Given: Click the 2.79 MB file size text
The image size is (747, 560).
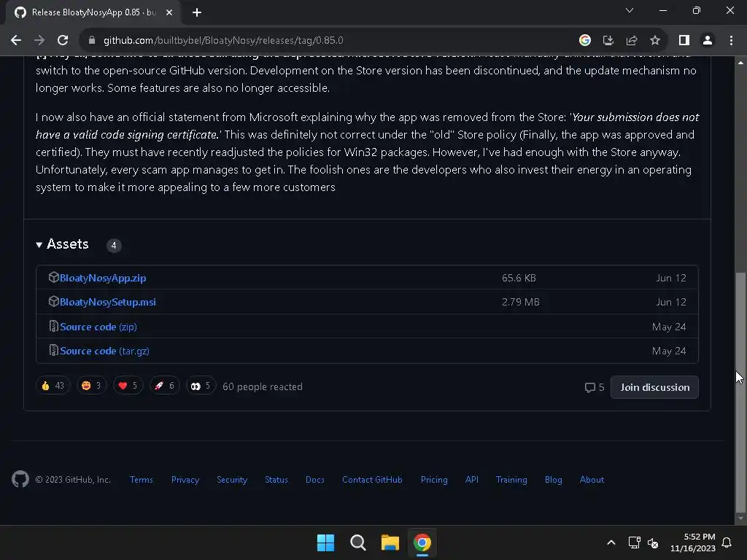Looking at the screenshot, I should tap(521, 303).
